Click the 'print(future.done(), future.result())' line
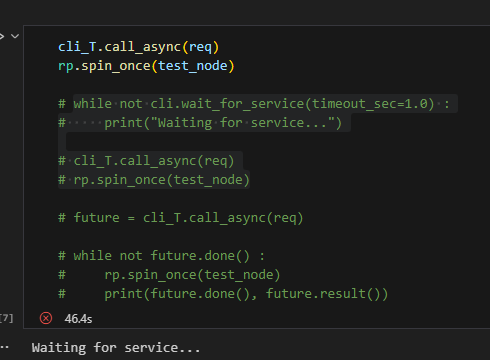Screen dimensions: 490x360 pos(223,294)
